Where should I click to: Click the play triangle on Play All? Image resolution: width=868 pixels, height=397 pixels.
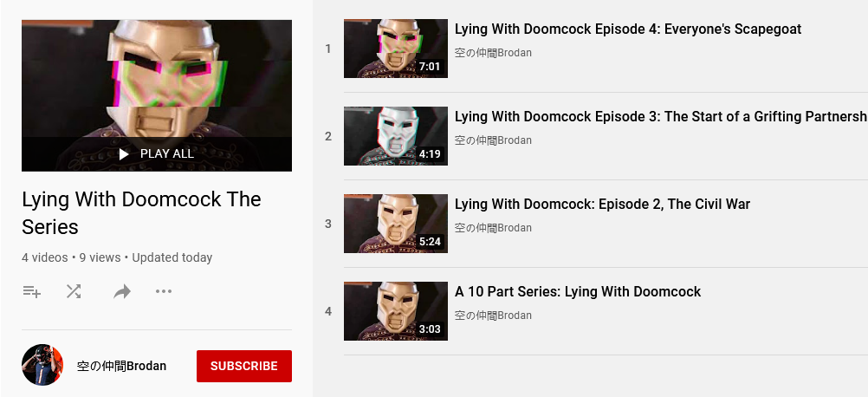[x=125, y=154]
